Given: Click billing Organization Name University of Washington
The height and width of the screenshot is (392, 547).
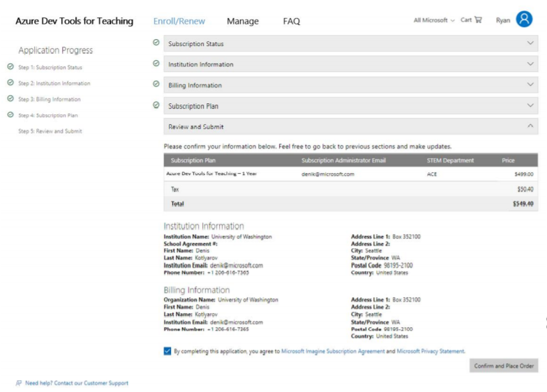Looking at the screenshot, I should click(x=248, y=300).
